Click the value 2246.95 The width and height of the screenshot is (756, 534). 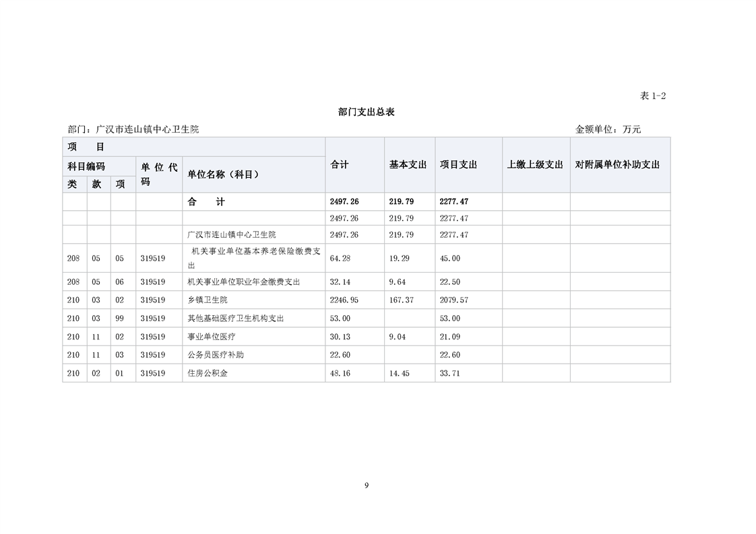tap(344, 300)
